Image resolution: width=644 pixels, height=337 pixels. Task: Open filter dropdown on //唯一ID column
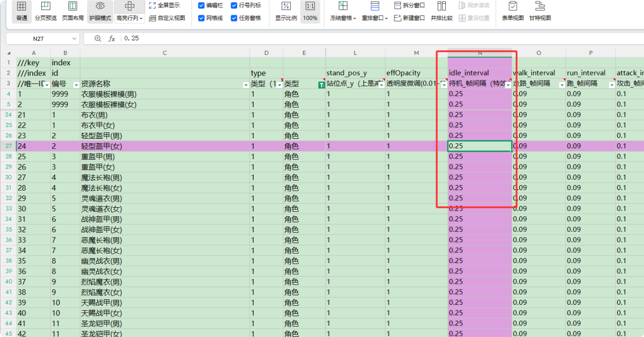(x=46, y=85)
